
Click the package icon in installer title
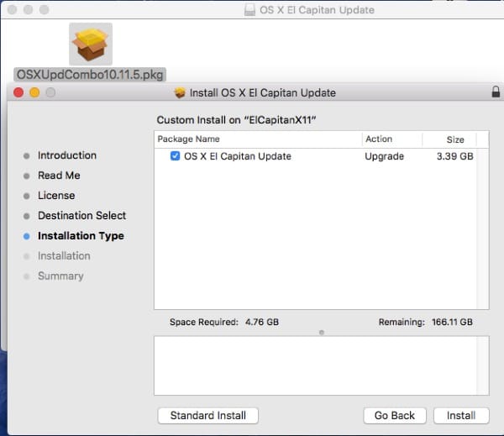click(x=180, y=92)
